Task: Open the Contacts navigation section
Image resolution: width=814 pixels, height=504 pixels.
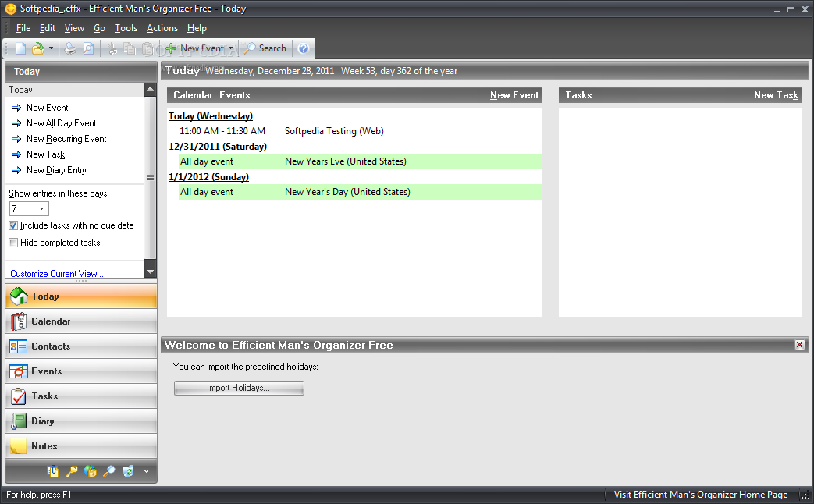Action: click(x=81, y=346)
